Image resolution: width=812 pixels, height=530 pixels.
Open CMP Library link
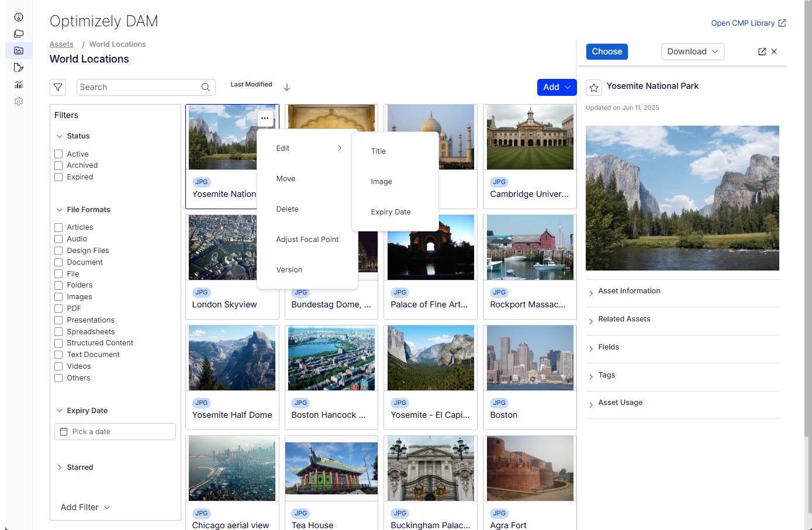(x=748, y=23)
